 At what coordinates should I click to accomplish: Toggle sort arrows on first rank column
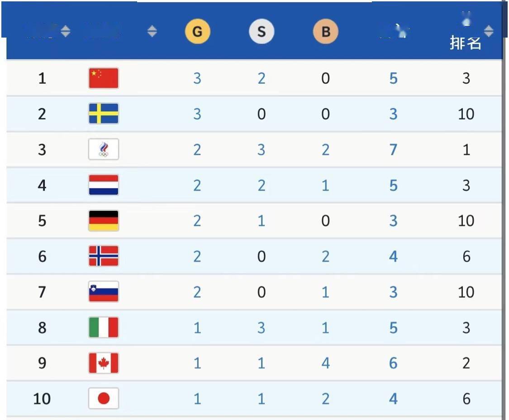pyautogui.click(x=66, y=31)
